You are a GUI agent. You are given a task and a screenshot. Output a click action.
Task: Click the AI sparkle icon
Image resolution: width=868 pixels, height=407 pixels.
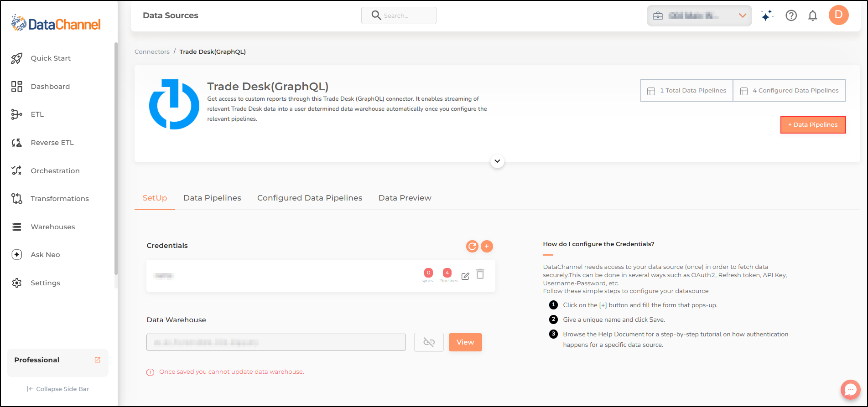(x=767, y=16)
